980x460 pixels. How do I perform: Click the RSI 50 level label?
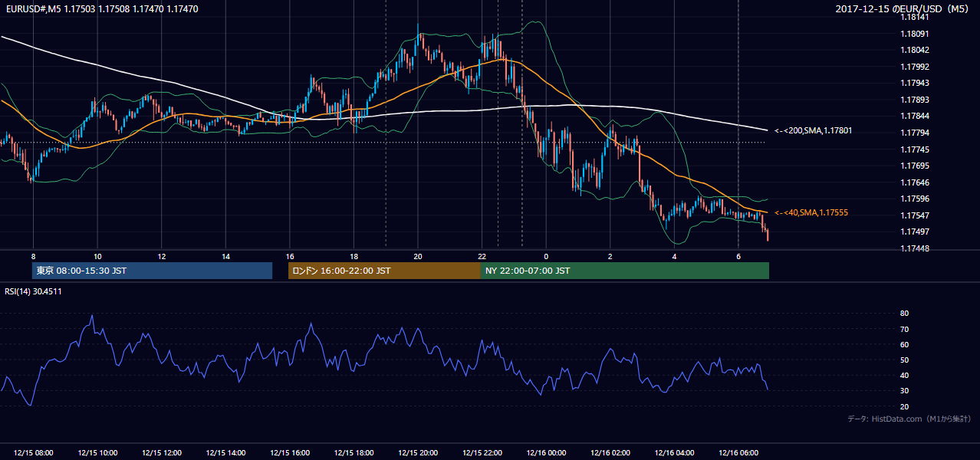click(904, 360)
